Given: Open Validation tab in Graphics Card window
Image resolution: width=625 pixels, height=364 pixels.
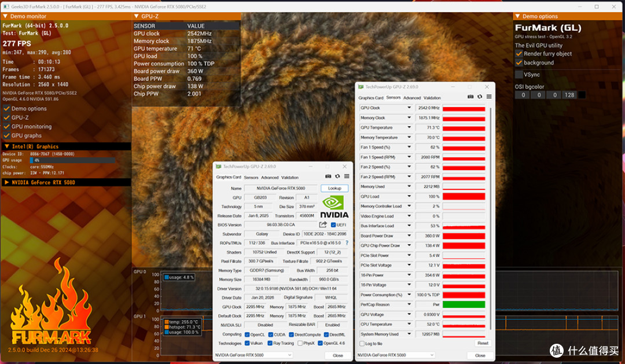Looking at the screenshot, I should pyautogui.click(x=290, y=178).
